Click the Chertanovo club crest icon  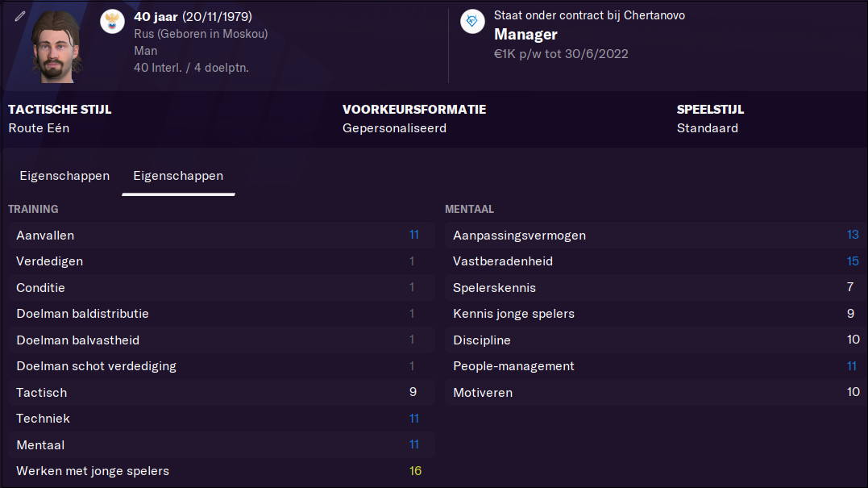click(x=472, y=22)
